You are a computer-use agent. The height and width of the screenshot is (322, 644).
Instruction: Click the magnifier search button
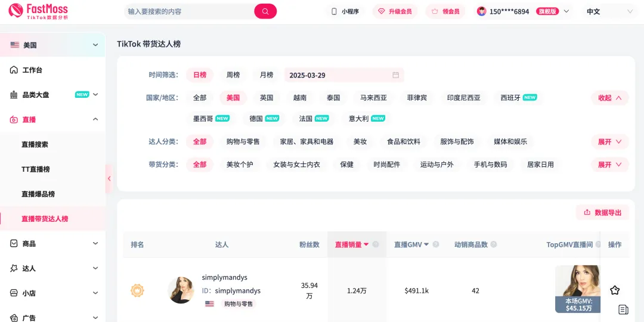click(x=265, y=11)
